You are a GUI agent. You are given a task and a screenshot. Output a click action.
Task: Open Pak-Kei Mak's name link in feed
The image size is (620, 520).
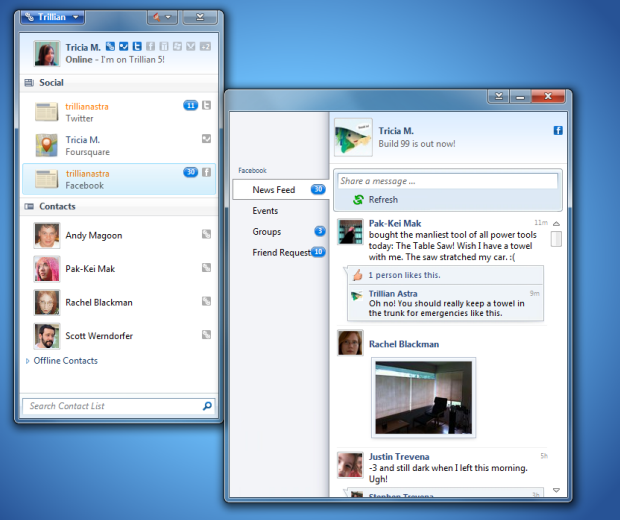click(395, 223)
